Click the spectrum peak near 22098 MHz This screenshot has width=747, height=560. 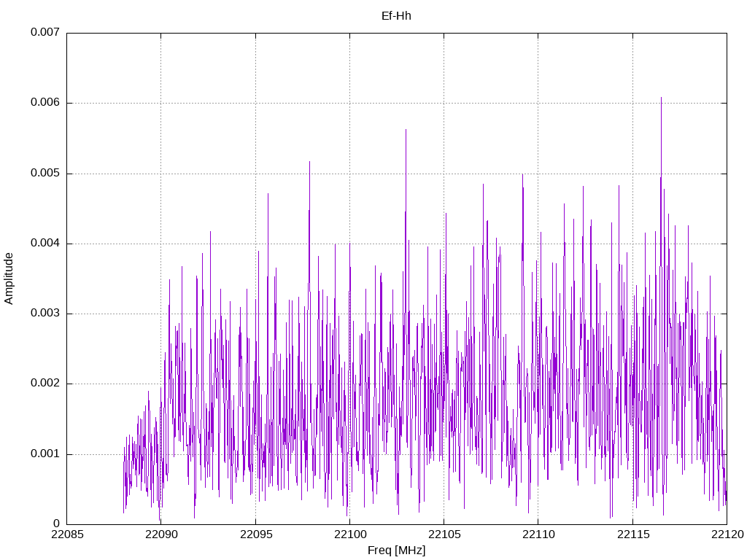pyautogui.click(x=309, y=163)
